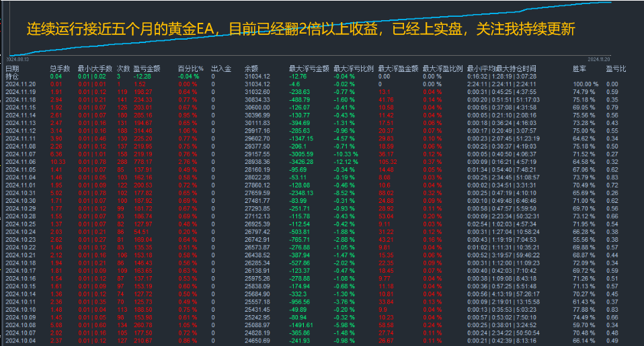Click the -1347.15 max floating loss
Image resolution: width=644 pixels, height=346 pixels.
[301, 138]
